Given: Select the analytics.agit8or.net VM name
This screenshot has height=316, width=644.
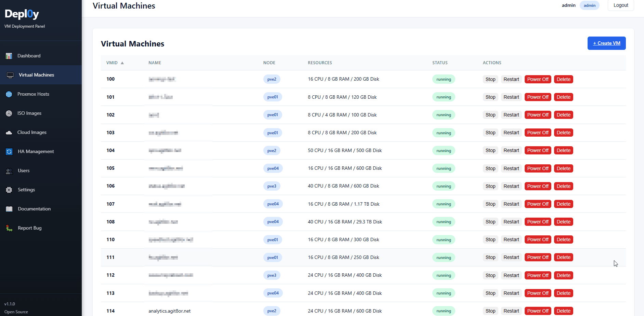Looking at the screenshot, I should pyautogui.click(x=169, y=311).
